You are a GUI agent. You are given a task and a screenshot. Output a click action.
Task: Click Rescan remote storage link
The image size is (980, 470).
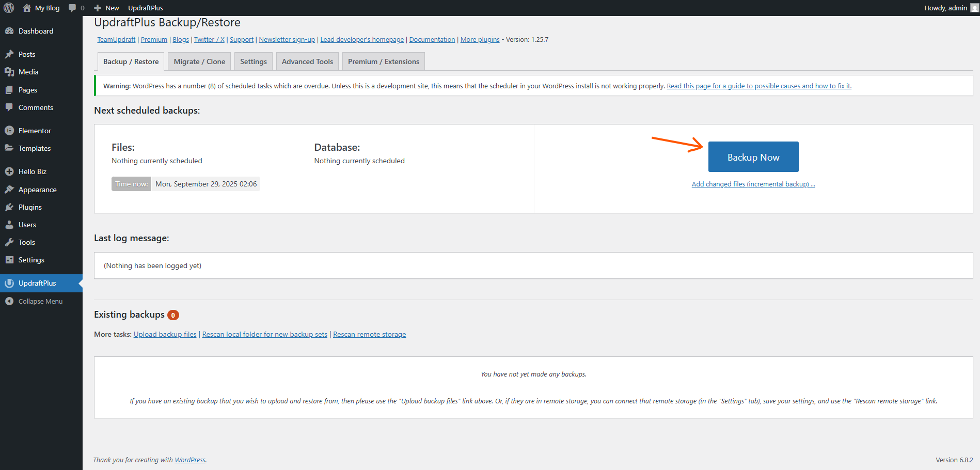(369, 335)
